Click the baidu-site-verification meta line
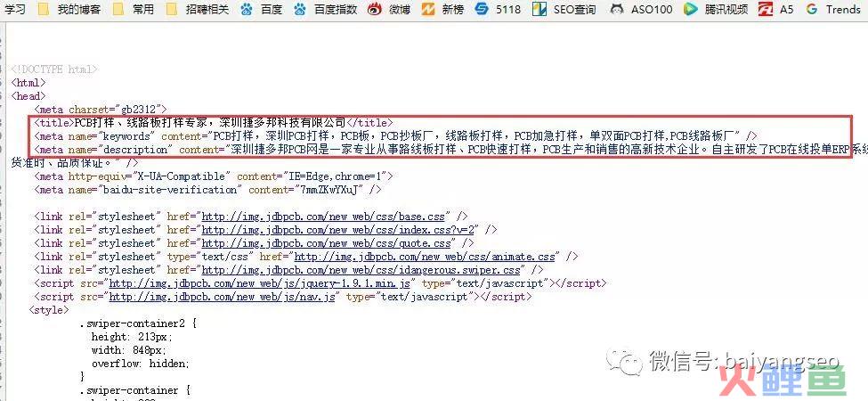The height and width of the screenshot is (401, 868). 207,190
